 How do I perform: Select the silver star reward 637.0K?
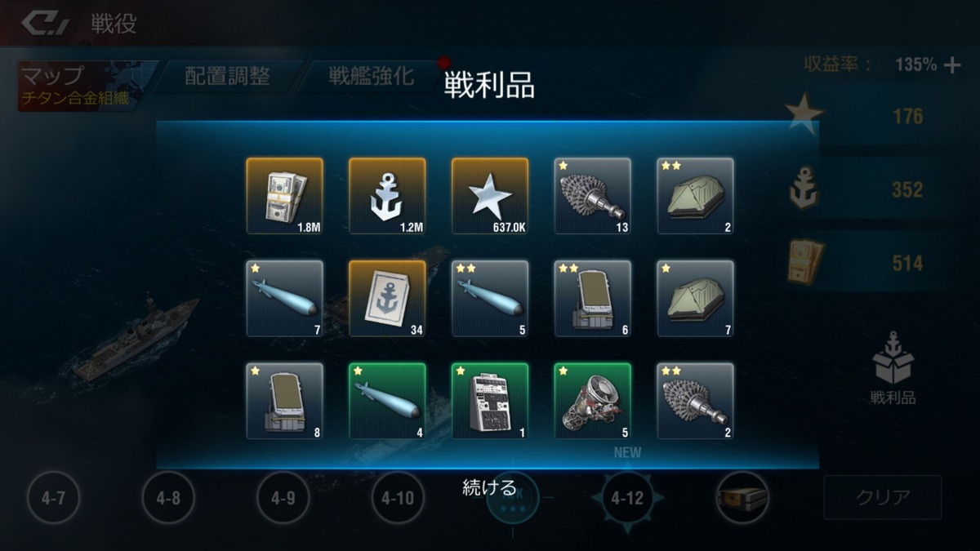491,196
